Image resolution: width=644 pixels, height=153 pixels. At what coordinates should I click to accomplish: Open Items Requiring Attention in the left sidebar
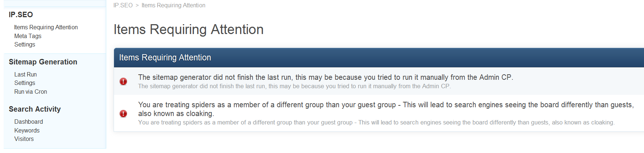click(46, 27)
